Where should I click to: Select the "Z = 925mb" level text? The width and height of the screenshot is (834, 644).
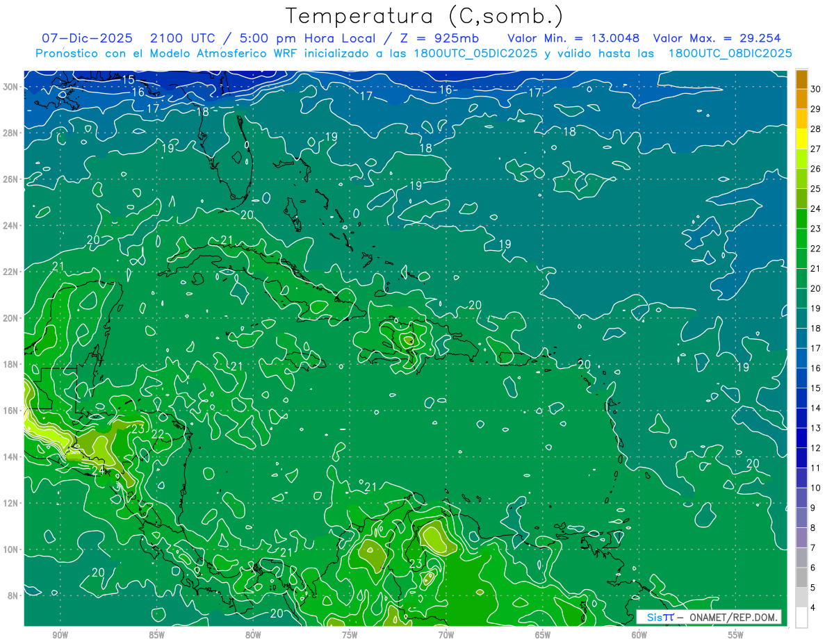(x=440, y=38)
